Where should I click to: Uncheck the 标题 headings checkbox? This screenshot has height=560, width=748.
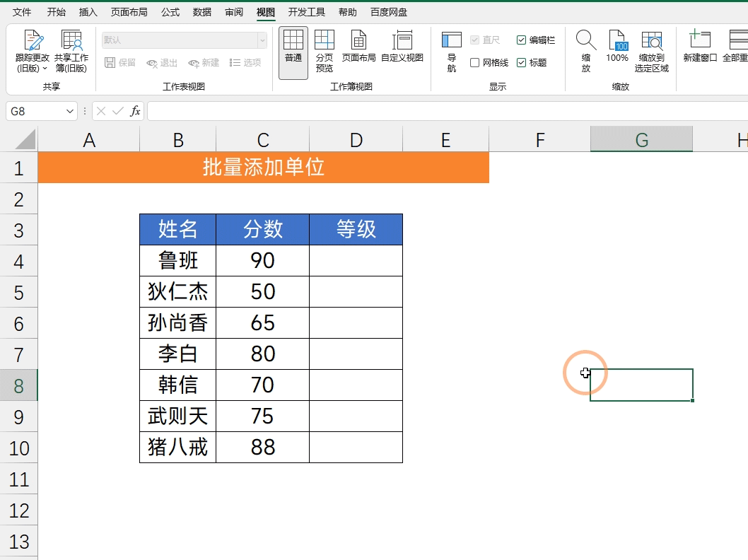pos(521,62)
